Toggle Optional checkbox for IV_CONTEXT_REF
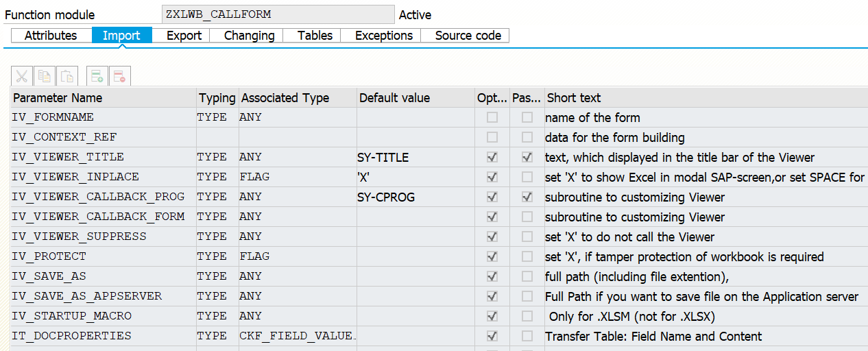The height and width of the screenshot is (351, 868). click(x=492, y=137)
